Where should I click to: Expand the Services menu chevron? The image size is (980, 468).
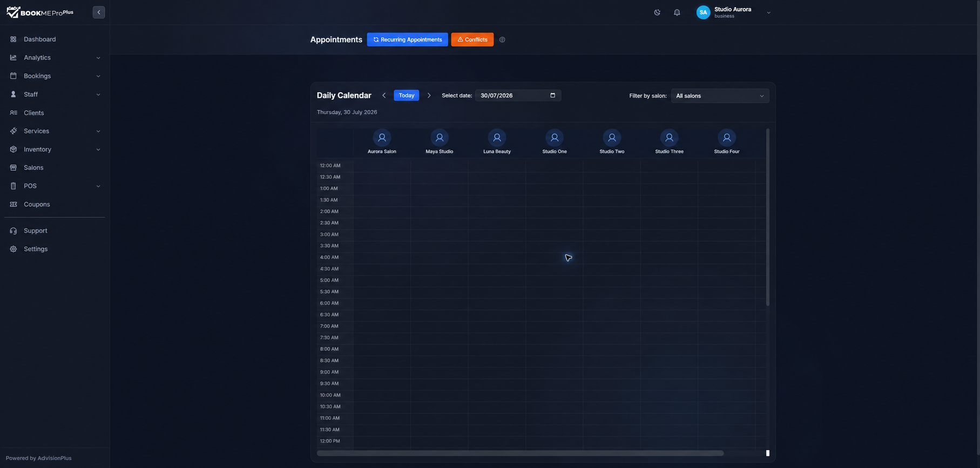coord(98,131)
